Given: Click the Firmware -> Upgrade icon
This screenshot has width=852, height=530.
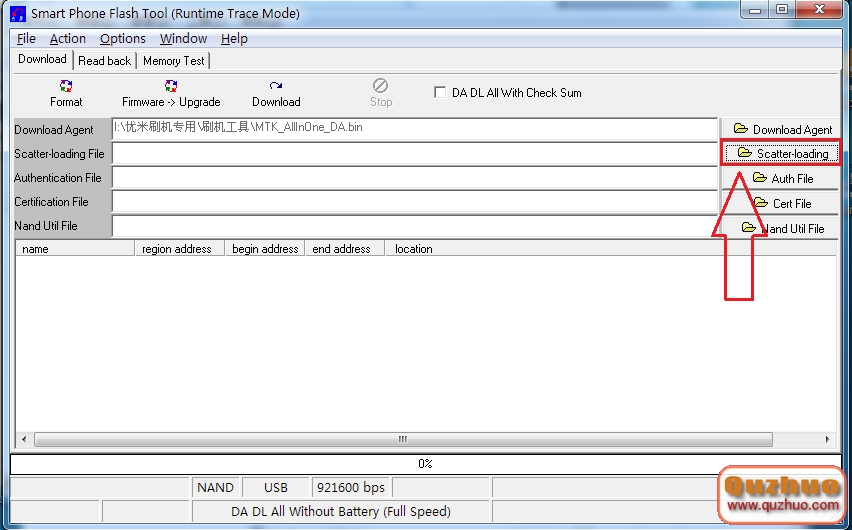Looking at the screenshot, I should pos(171,86).
